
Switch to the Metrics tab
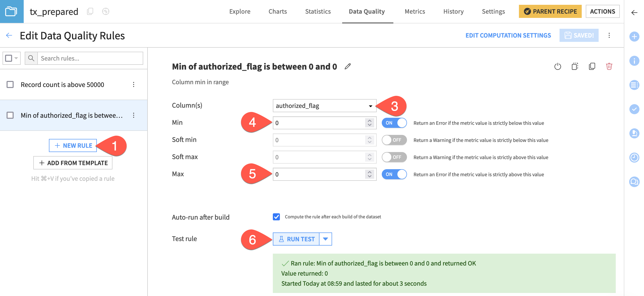[x=415, y=11]
